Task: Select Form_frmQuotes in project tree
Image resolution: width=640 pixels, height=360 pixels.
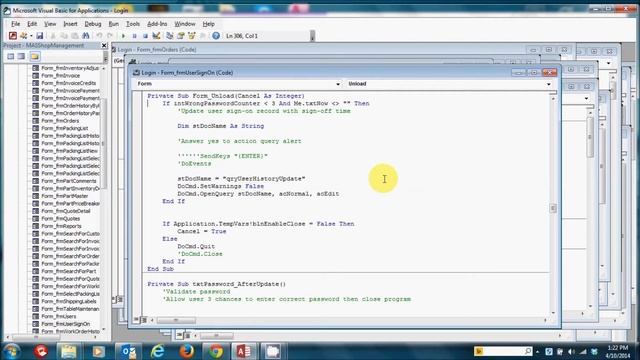Action: (x=60, y=219)
